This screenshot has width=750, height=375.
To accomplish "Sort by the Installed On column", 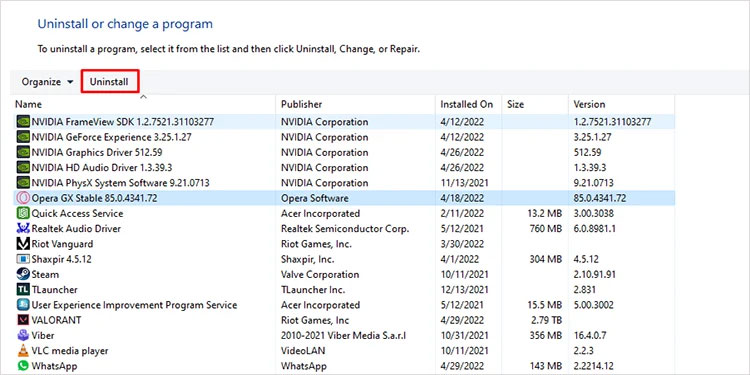I will (x=468, y=104).
